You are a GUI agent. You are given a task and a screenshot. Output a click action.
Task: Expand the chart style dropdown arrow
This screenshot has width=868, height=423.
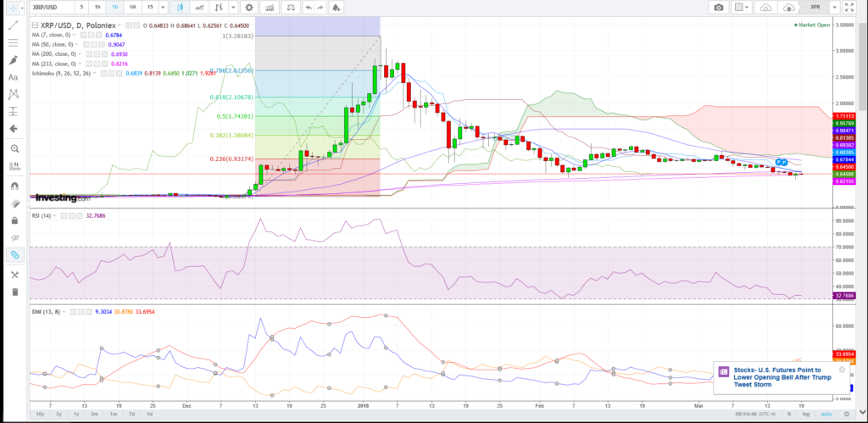pyautogui.click(x=234, y=7)
